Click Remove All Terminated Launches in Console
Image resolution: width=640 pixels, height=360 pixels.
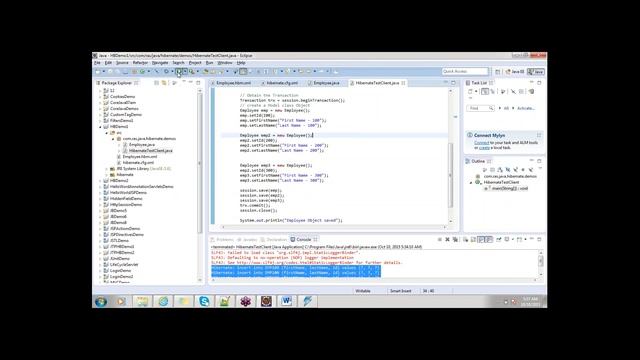coord(455,240)
